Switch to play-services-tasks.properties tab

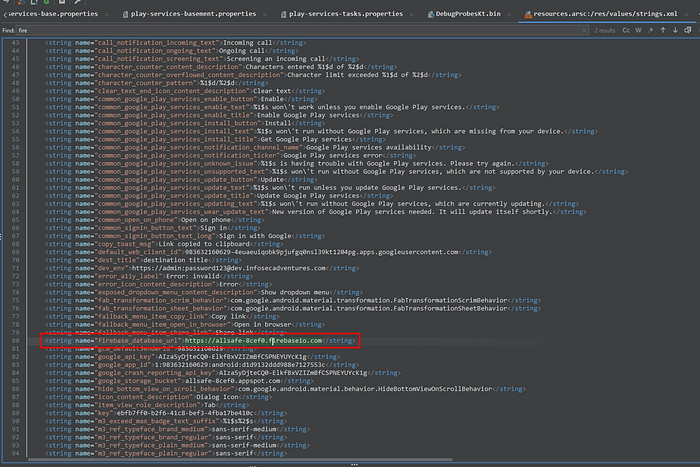[x=346, y=14]
